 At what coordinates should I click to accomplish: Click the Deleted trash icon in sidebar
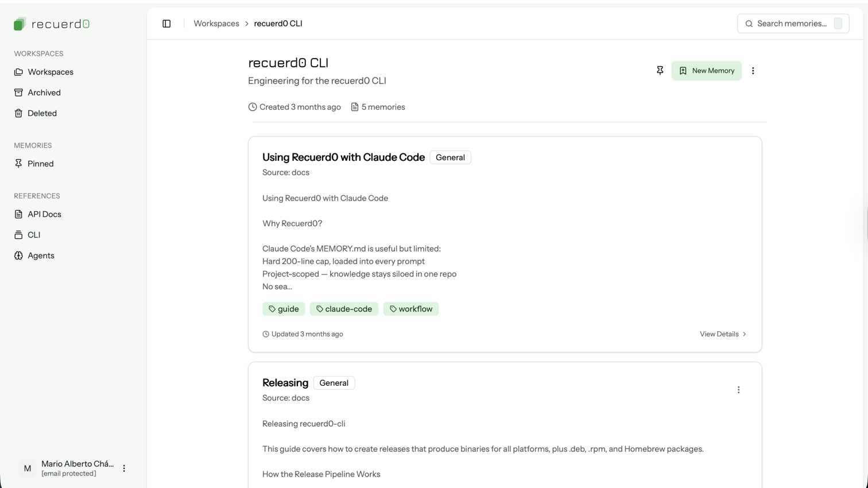coord(18,113)
